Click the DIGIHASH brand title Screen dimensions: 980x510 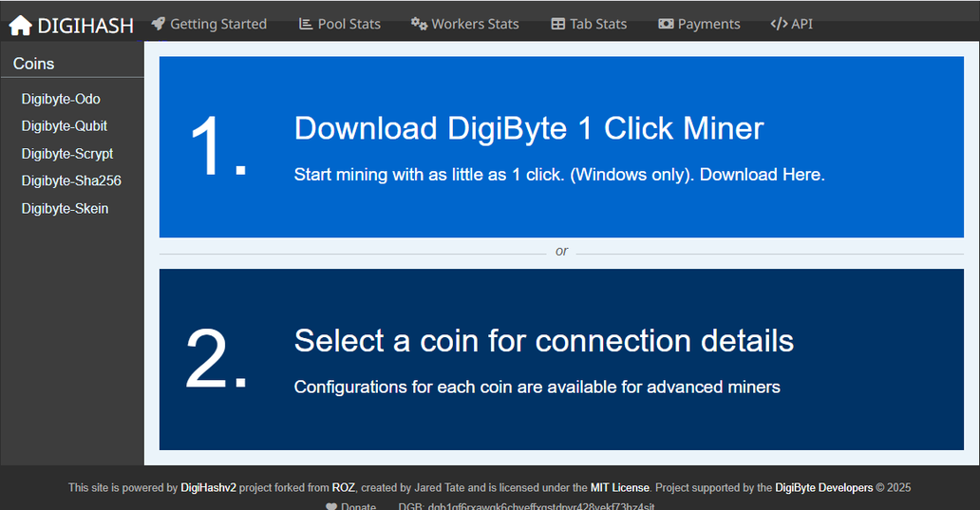pyautogui.click(x=85, y=26)
